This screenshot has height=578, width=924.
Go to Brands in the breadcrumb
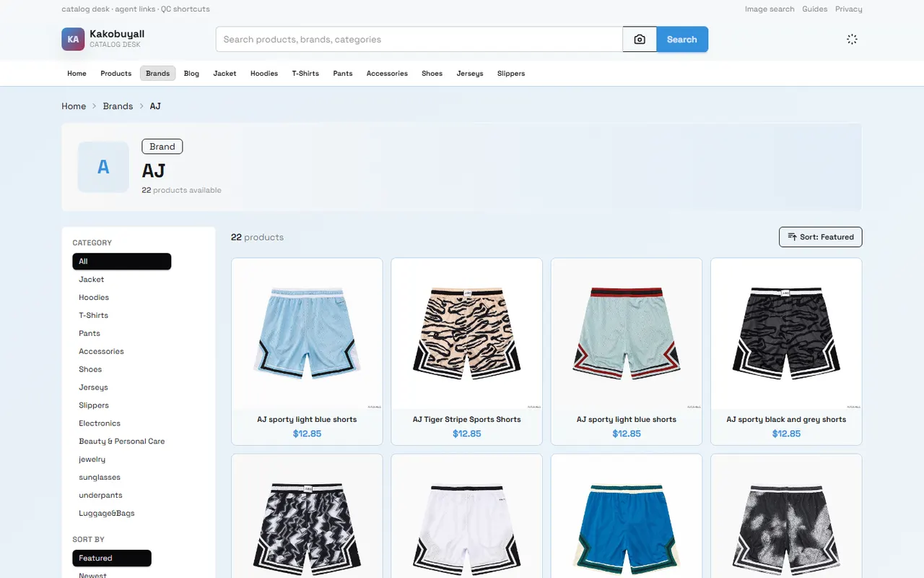click(x=118, y=106)
